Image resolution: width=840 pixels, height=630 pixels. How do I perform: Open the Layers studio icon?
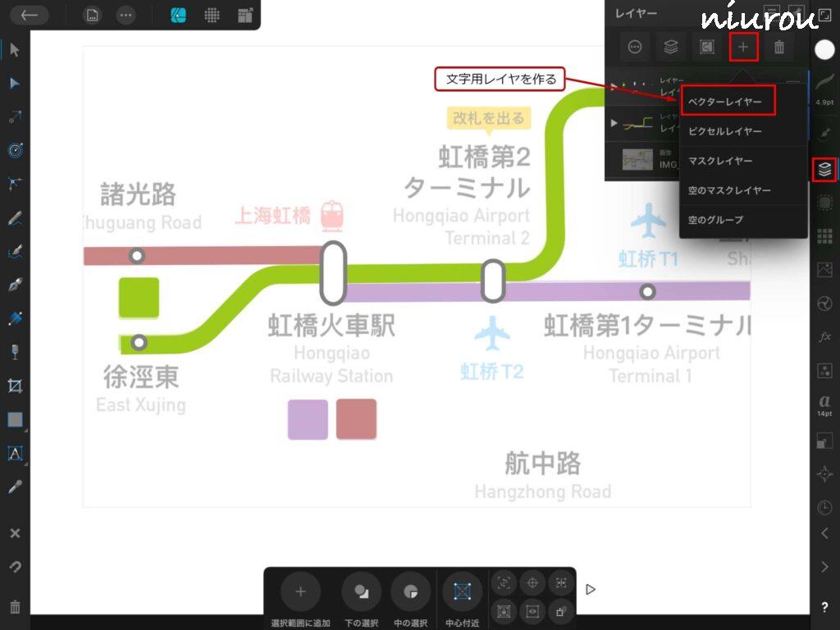click(x=824, y=170)
